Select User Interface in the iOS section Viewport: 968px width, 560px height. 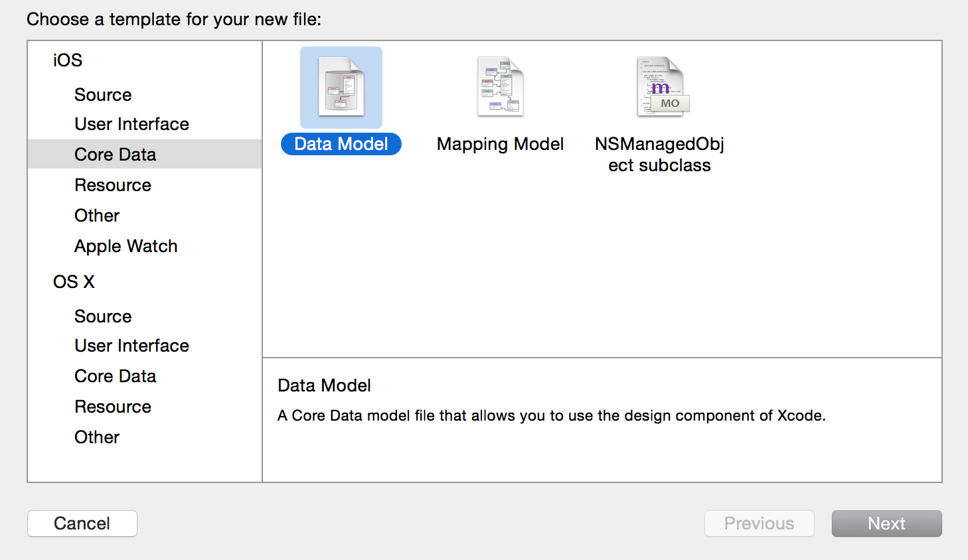[131, 124]
